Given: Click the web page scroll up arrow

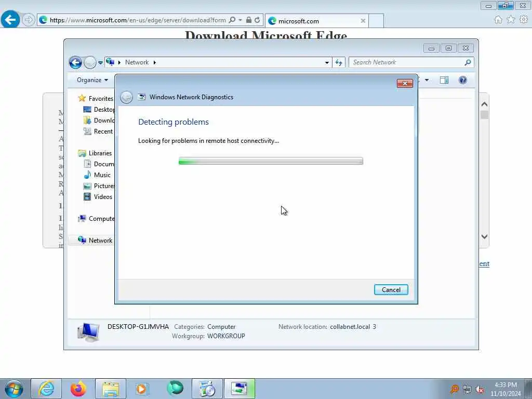Looking at the screenshot, I should click(x=485, y=104).
